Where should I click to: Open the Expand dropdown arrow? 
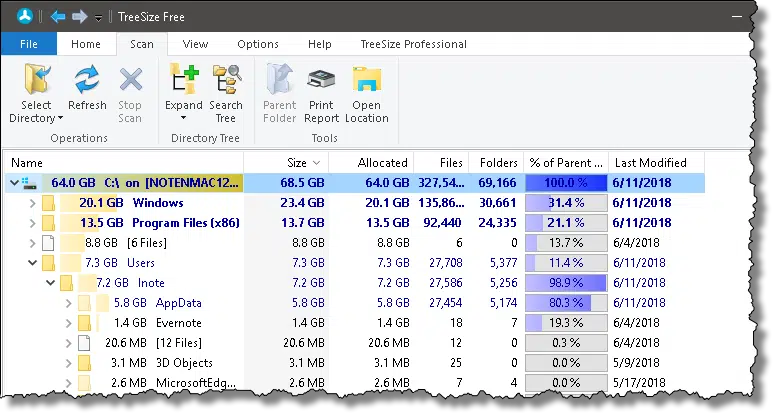183,118
